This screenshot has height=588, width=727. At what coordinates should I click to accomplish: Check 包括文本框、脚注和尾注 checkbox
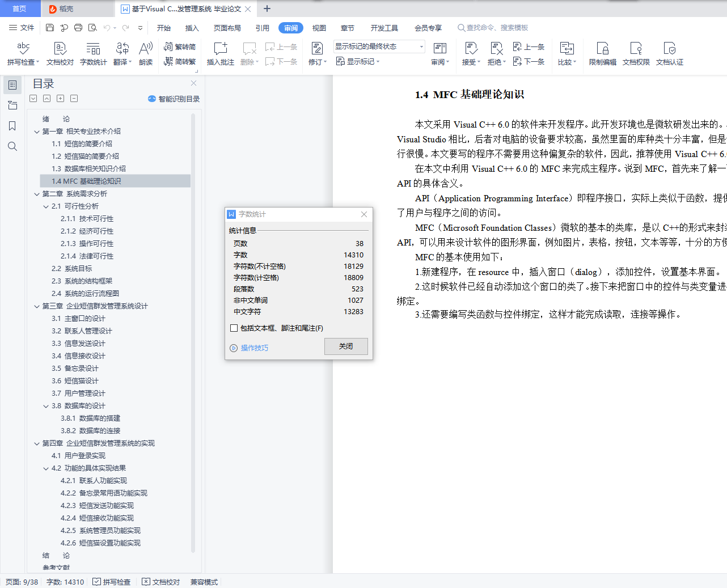234,328
